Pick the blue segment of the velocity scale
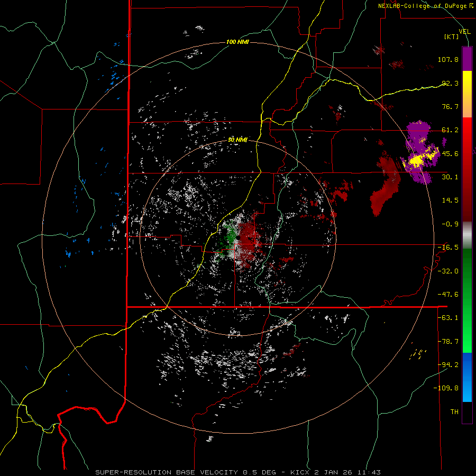476x476 pixels. tap(467, 377)
